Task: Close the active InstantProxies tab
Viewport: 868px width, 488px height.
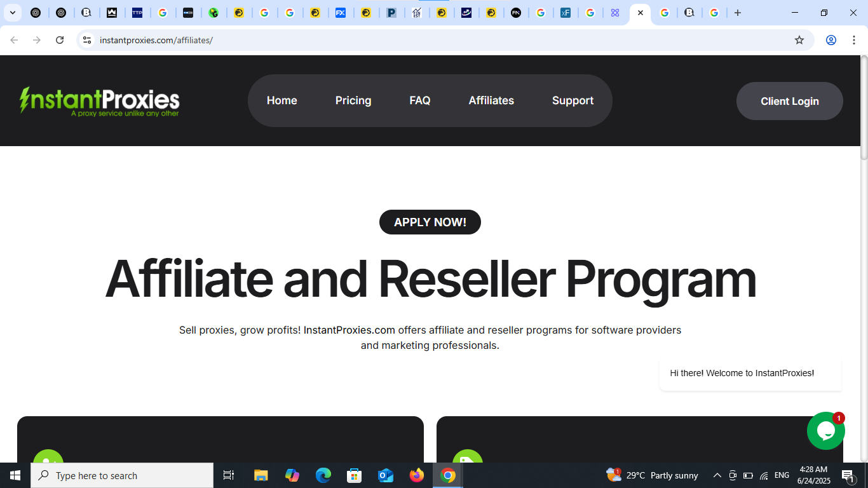Action: click(641, 13)
